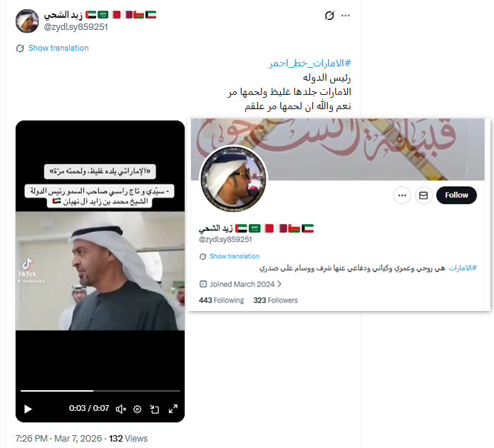This screenshot has width=494, height=448.
Task: Show translation of the tweet text
Action: tap(58, 48)
